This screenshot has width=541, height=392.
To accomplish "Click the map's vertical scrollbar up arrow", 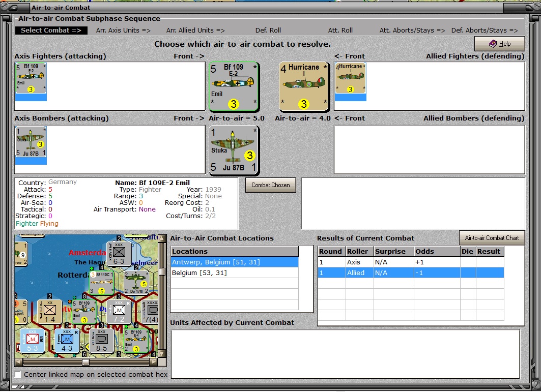I will pyautogui.click(x=162, y=238).
